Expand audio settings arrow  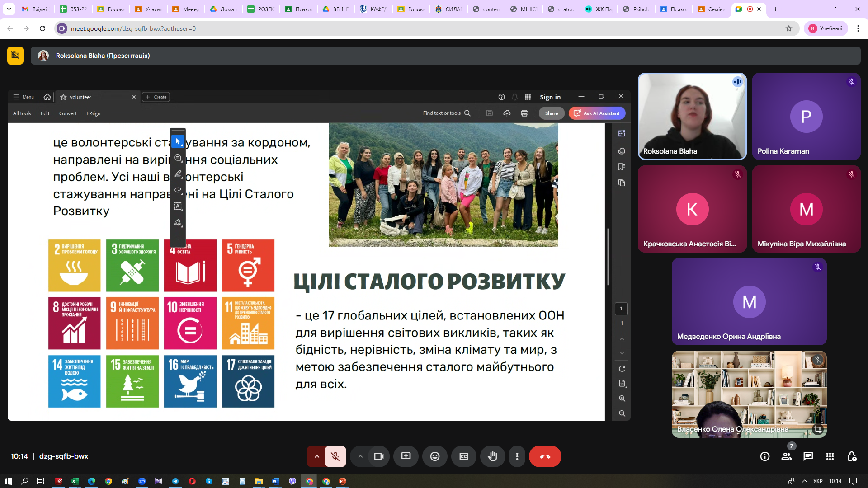point(317,456)
